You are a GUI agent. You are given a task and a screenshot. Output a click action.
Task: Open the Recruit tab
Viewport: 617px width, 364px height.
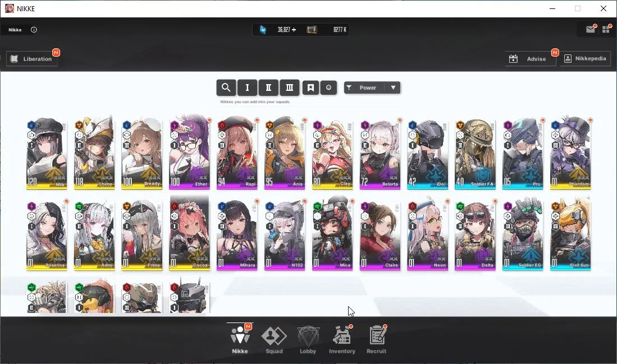[x=377, y=340]
